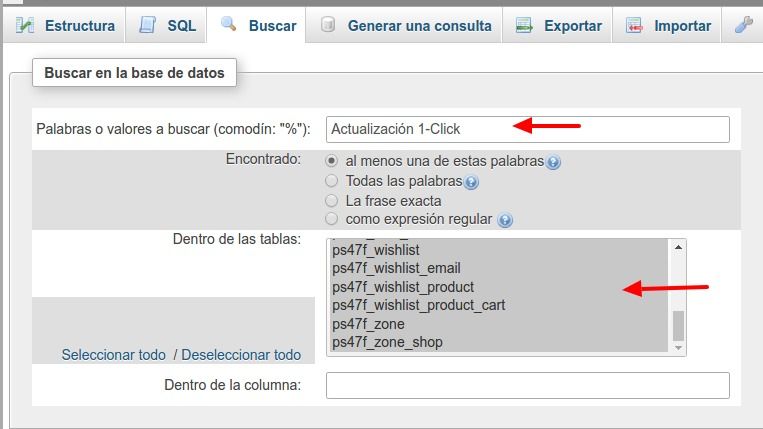Open help icon next to 'al menos una de estas palabras'
The height and width of the screenshot is (429, 763).
coord(553,162)
